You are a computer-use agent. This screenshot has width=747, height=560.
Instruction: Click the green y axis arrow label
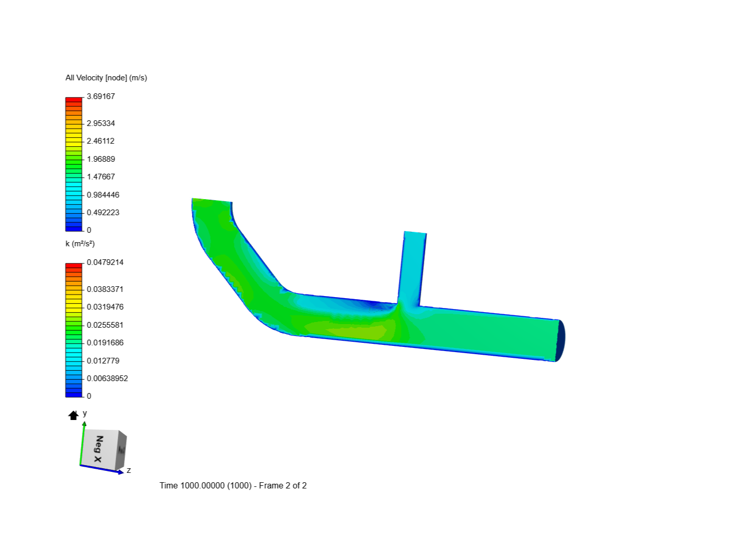(x=85, y=413)
